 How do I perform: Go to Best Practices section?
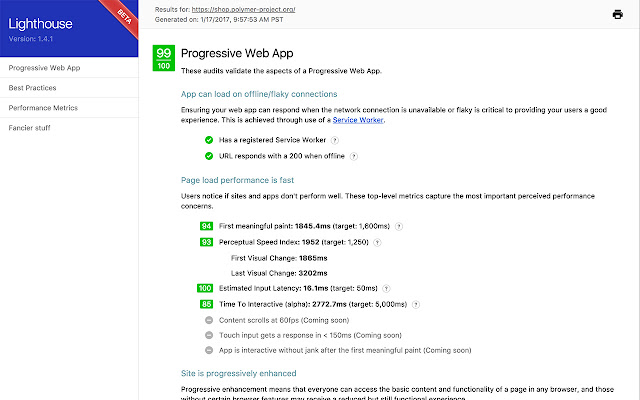point(69,88)
